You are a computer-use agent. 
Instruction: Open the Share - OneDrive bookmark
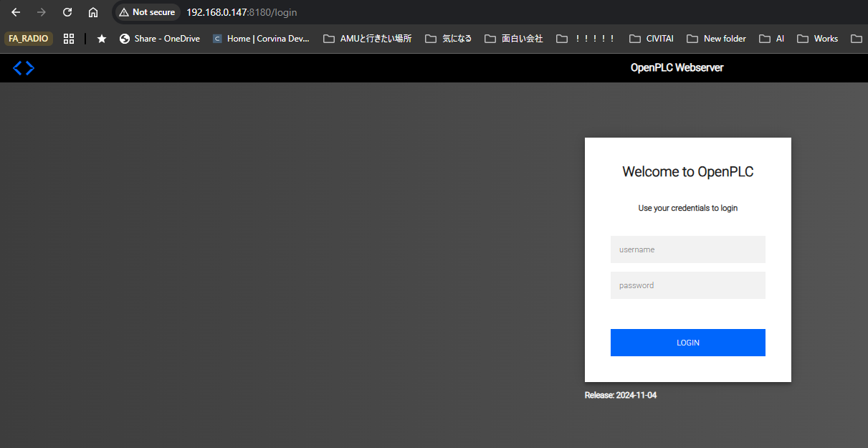click(160, 39)
